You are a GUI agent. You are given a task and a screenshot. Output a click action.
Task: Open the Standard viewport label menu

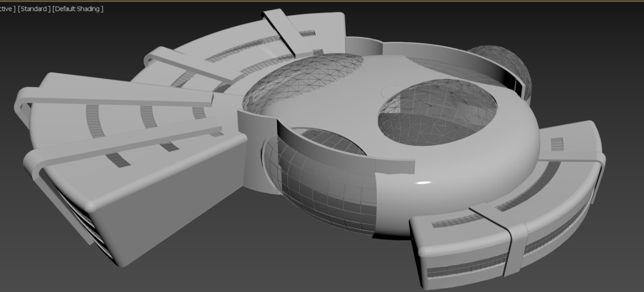coord(34,9)
